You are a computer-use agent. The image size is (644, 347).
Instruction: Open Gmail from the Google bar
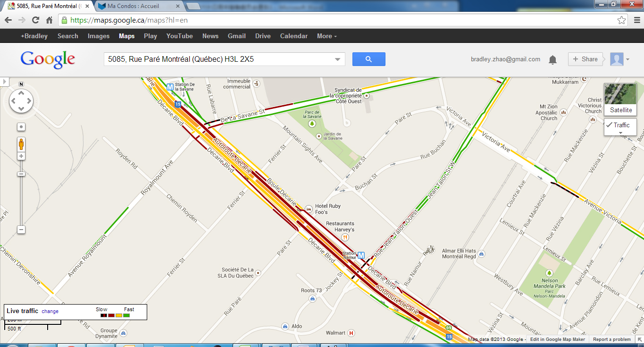(237, 36)
